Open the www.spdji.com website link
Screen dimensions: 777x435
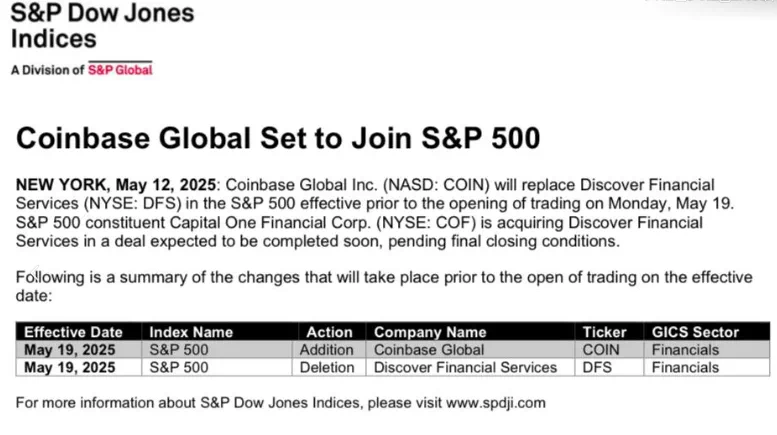[x=496, y=403]
